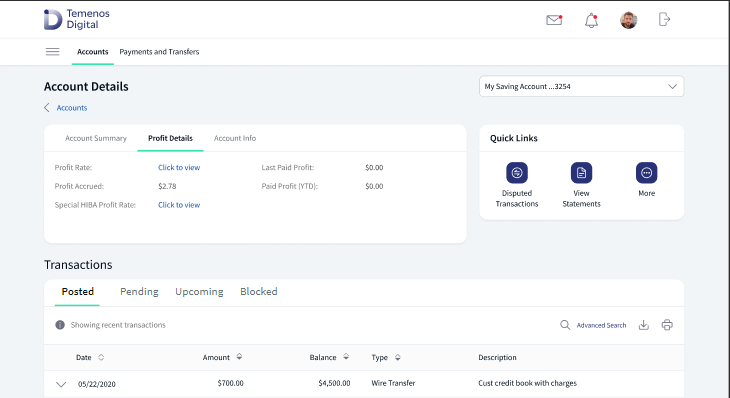Show Pending transactions tab

[x=139, y=291]
